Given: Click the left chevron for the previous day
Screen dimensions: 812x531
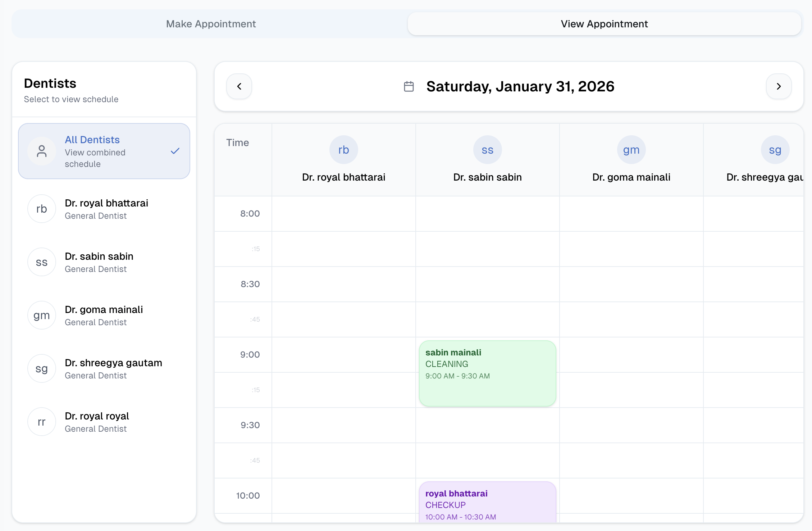Looking at the screenshot, I should [239, 86].
